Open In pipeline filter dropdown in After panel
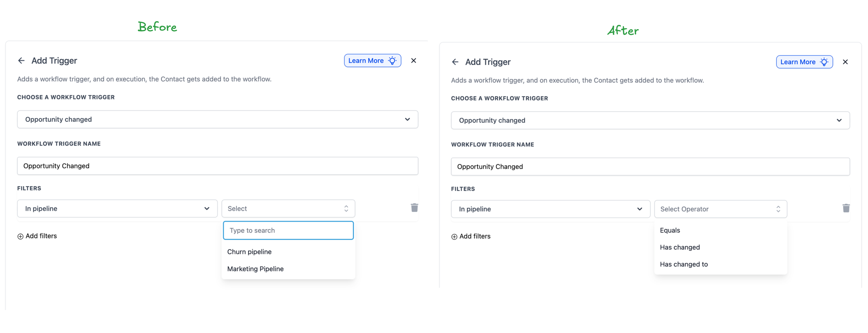 (551, 209)
